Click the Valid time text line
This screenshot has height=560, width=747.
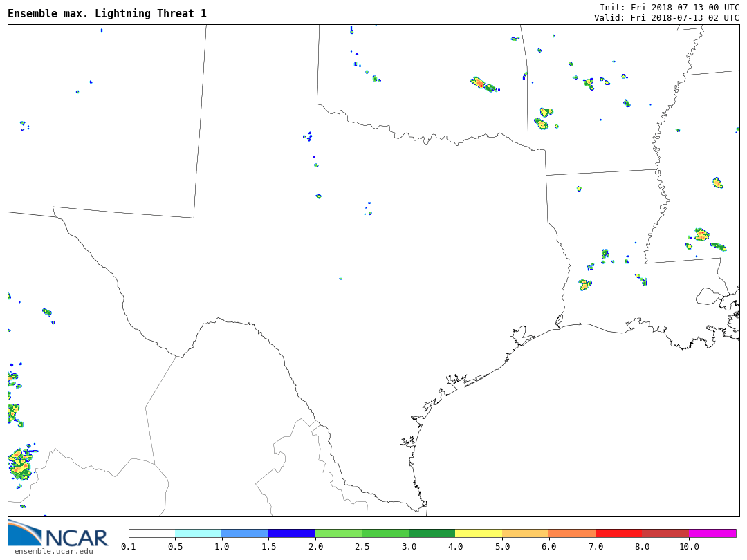pos(666,18)
